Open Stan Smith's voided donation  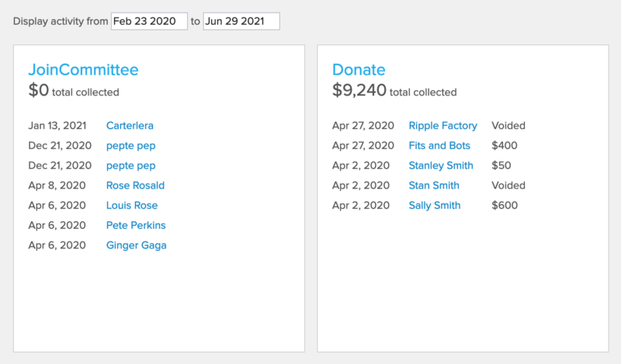coord(434,185)
